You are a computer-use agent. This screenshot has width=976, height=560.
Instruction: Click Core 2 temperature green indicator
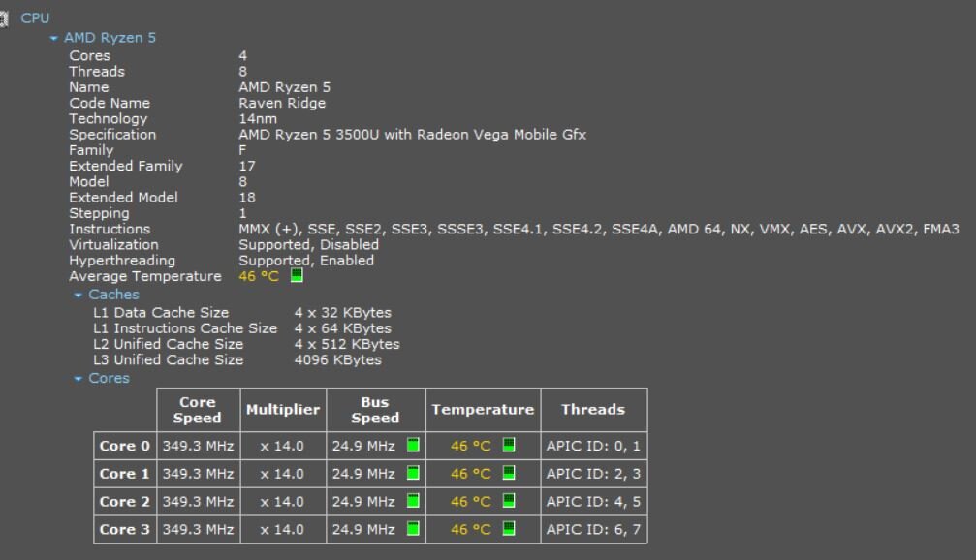(509, 501)
